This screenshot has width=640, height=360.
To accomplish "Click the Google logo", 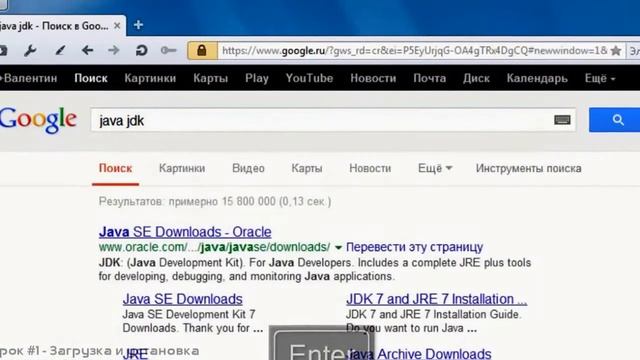I will [38, 120].
